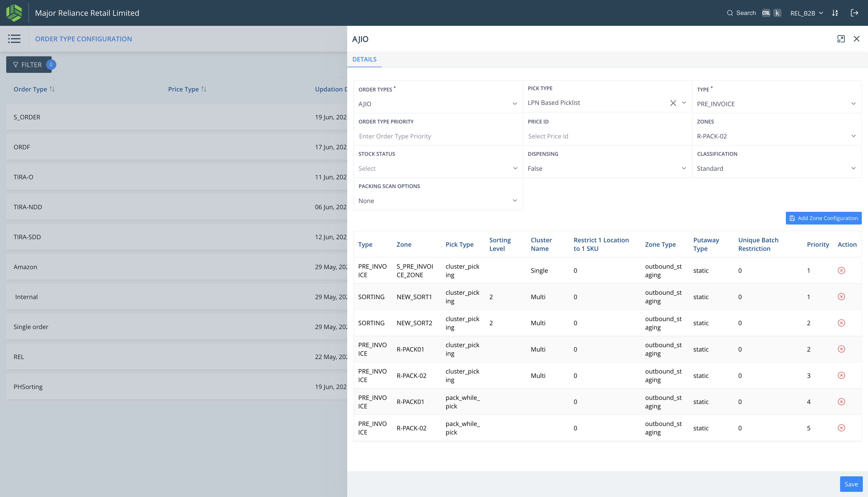Click the Add Zone Configuration button

[823, 218]
